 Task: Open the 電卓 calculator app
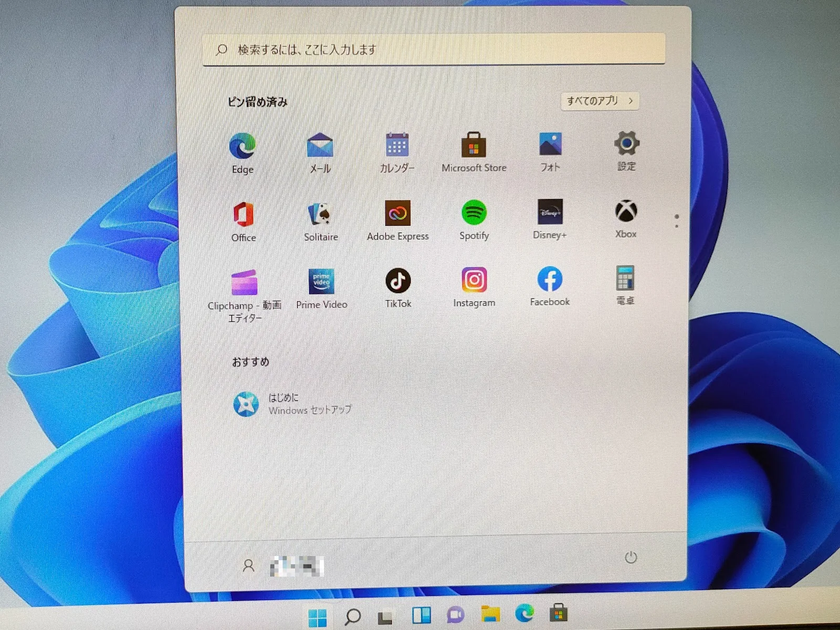pyautogui.click(x=625, y=286)
